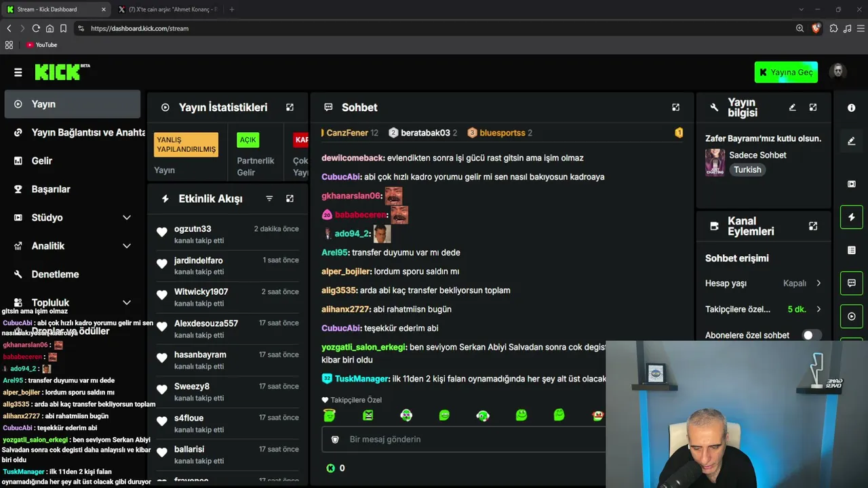Pop out the Sohbet chat panel
Image resolution: width=868 pixels, height=488 pixels.
point(675,107)
